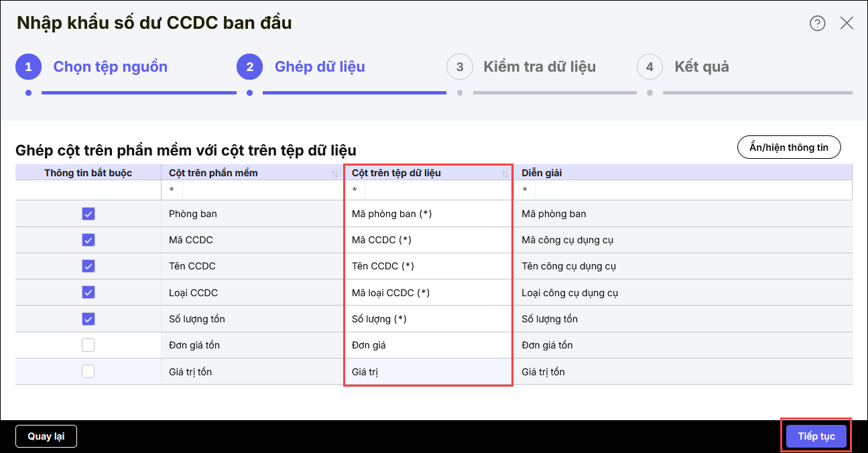Sort the Cột trên phần mềm column
The image size is (868, 453).
(x=334, y=174)
